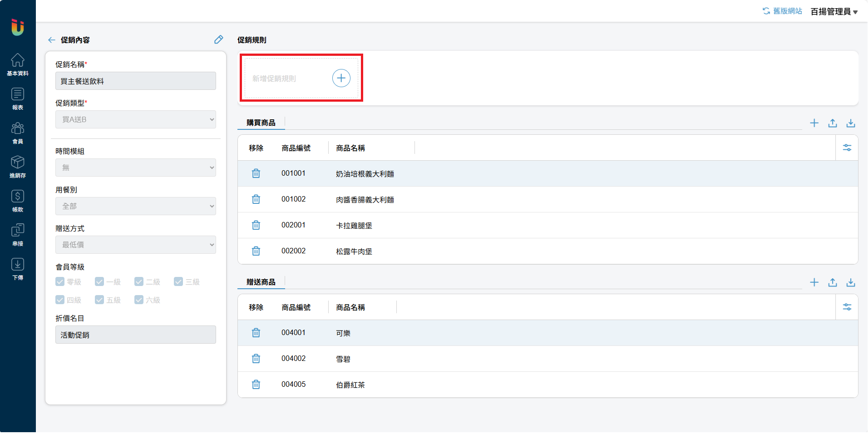Click the 促銷名稱 input field
Viewport: 868px width, 434px height.
coord(135,81)
